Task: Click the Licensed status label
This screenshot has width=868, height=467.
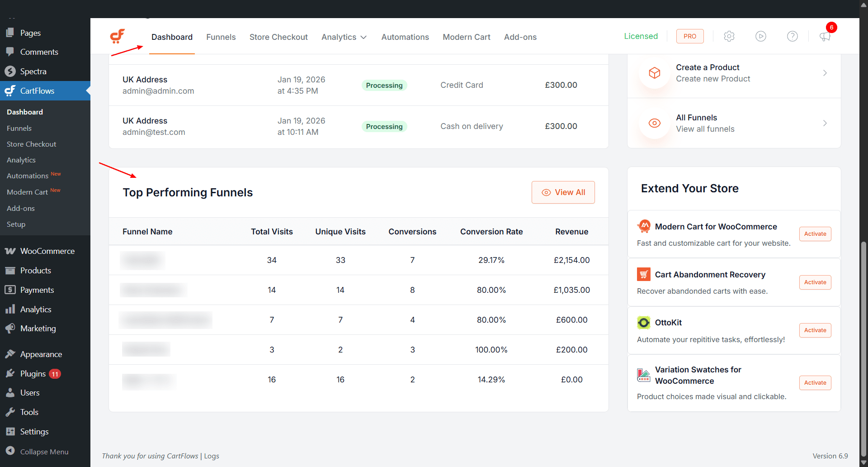Action: pos(641,36)
